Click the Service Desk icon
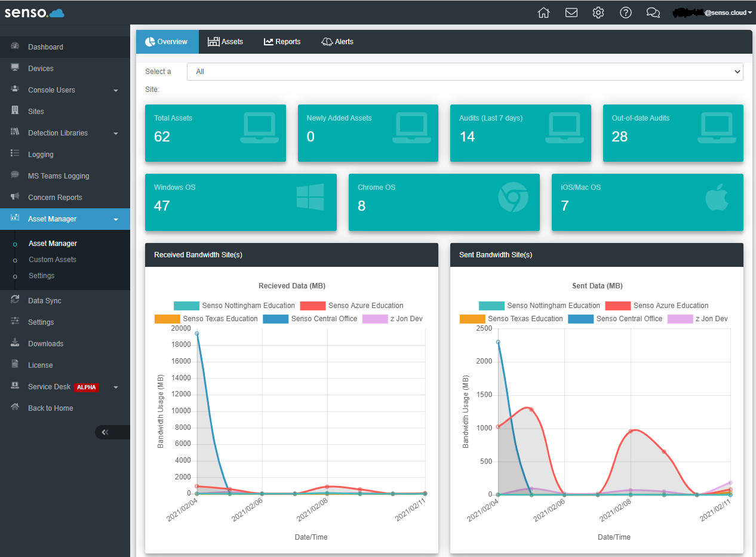Screen dimensions: 756x557 (x=16, y=386)
